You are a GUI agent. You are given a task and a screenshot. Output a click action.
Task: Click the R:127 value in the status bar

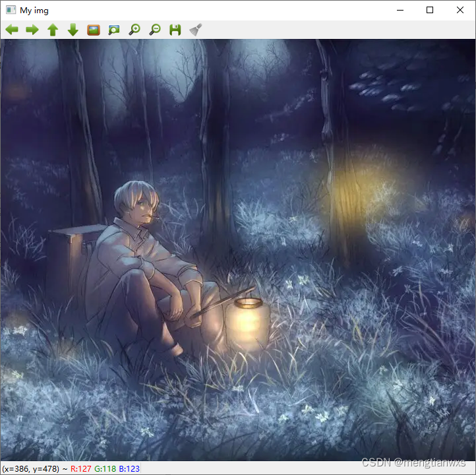click(80, 469)
